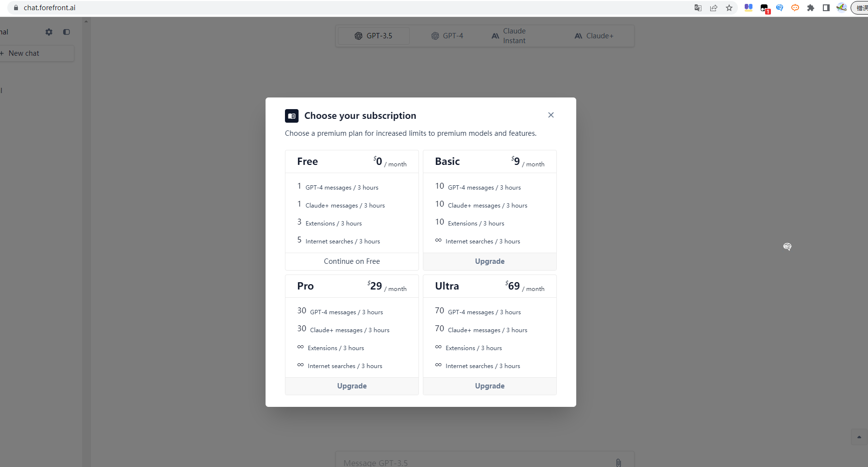Open the browser side panel icon
The height and width of the screenshot is (467, 868).
click(x=826, y=8)
